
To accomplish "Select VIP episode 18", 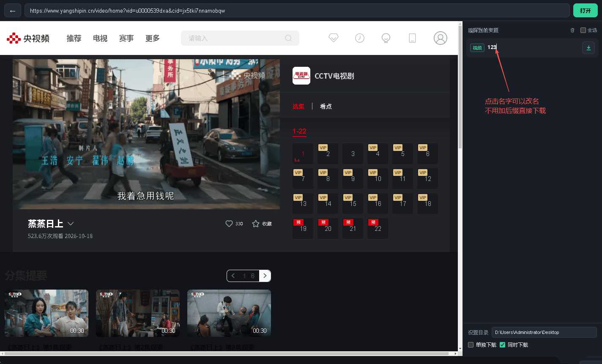I will coord(427,204).
